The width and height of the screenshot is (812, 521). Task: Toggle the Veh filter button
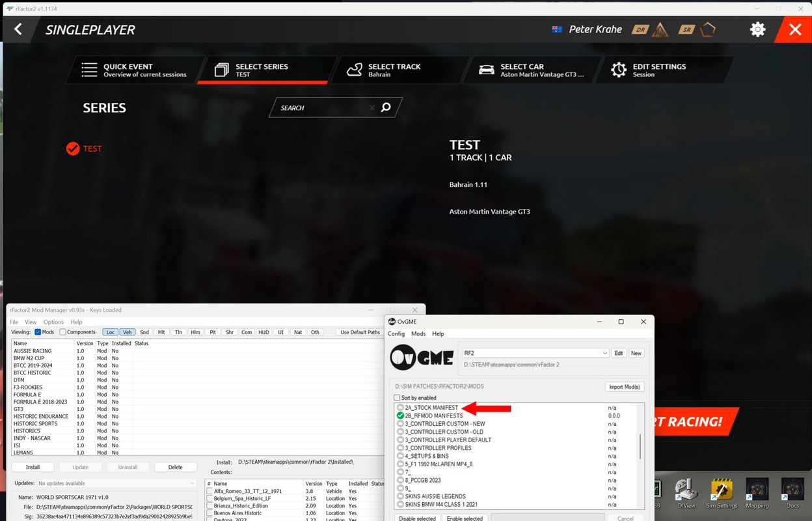tap(127, 332)
